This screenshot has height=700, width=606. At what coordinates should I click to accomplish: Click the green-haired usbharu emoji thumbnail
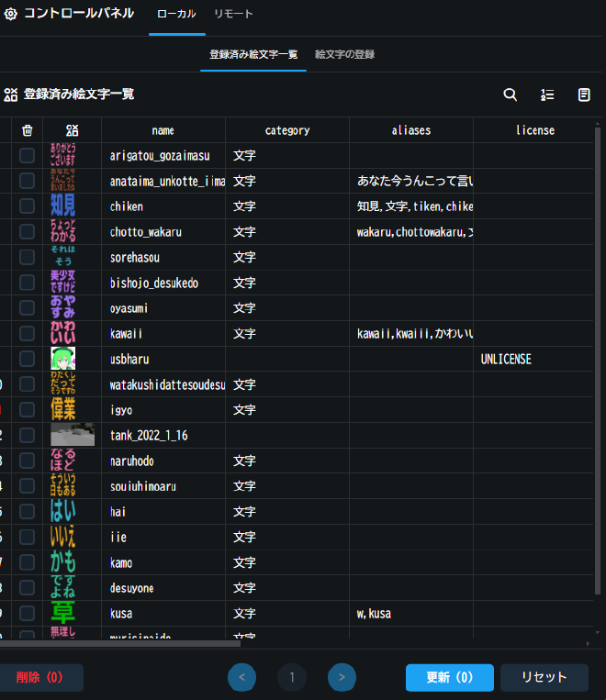(62, 359)
